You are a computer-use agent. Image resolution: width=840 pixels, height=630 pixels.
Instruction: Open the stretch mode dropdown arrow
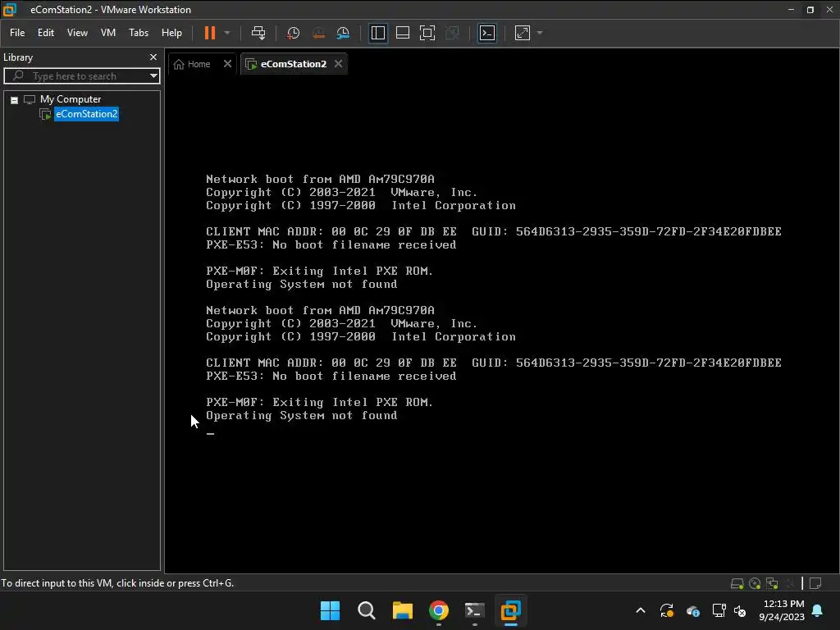tap(540, 33)
